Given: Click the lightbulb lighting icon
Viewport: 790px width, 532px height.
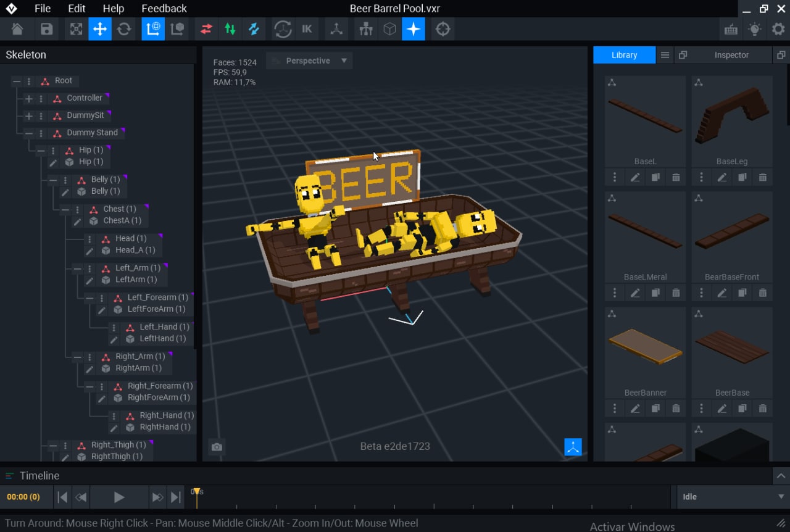Looking at the screenshot, I should (754, 29).
